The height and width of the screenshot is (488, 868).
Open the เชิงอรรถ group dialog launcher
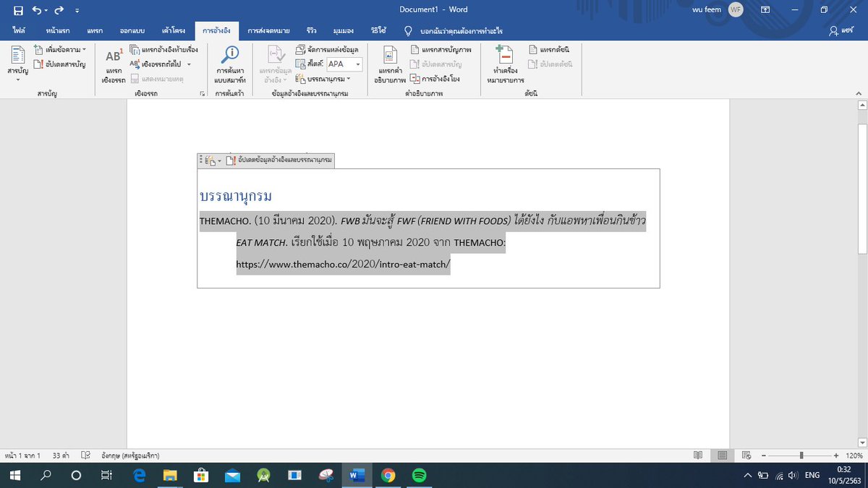203,94
